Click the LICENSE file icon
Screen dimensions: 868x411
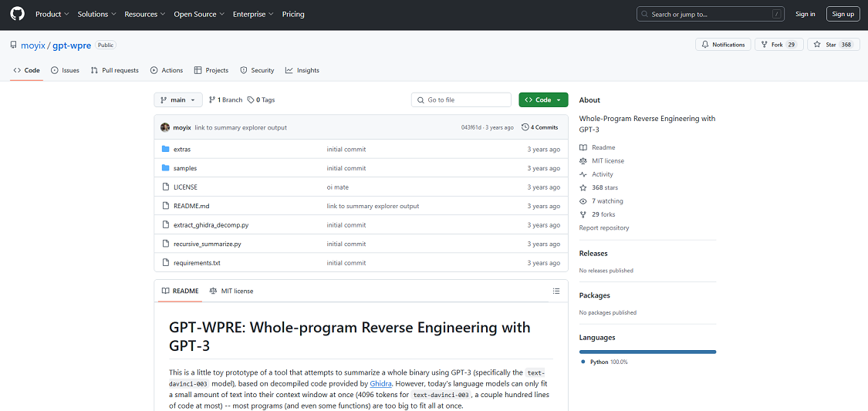(165, 187)
